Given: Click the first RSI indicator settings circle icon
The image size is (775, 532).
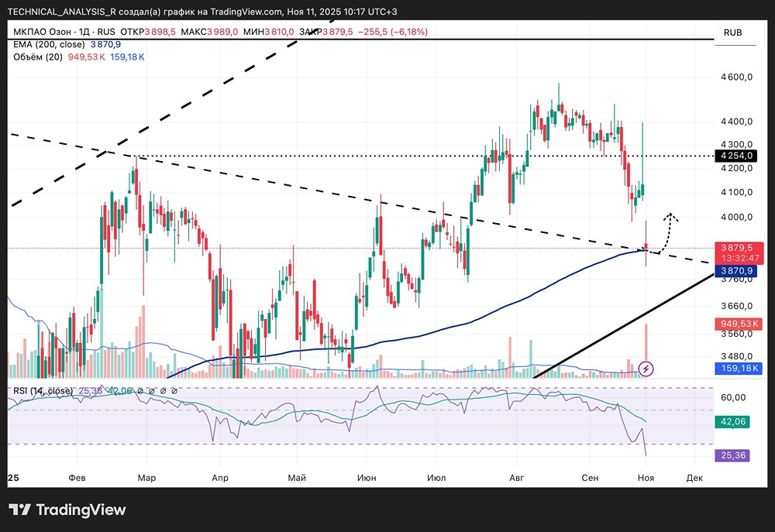Looking at the screenshot, I should tap(139, 391).
